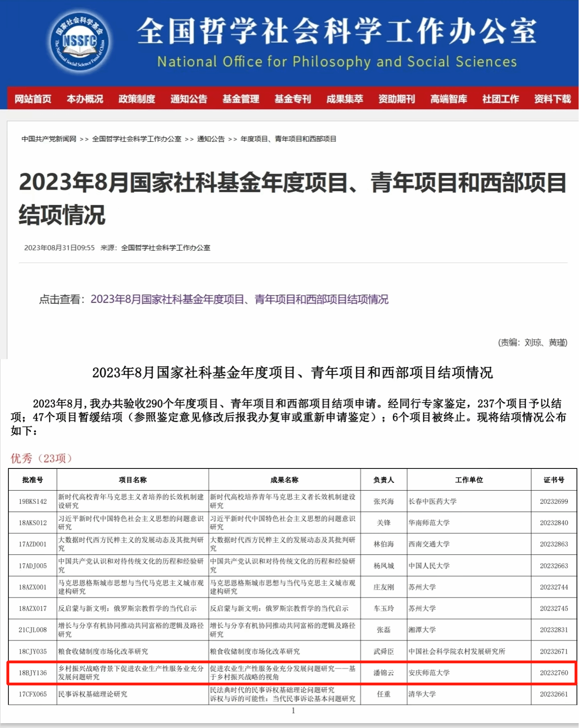Screen dimensions: 579x728
Task: Open 基金管理 in the navigation bar
Action: point(241,99)
